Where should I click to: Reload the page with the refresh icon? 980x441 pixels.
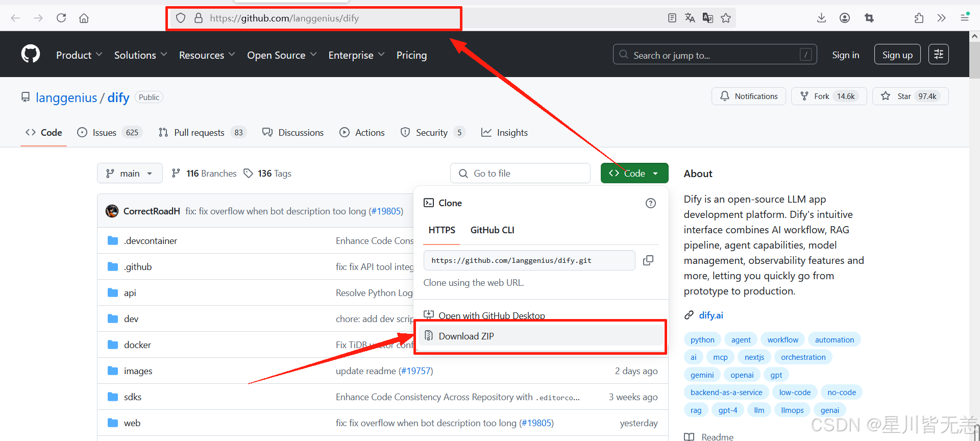(x=61, y=18)
